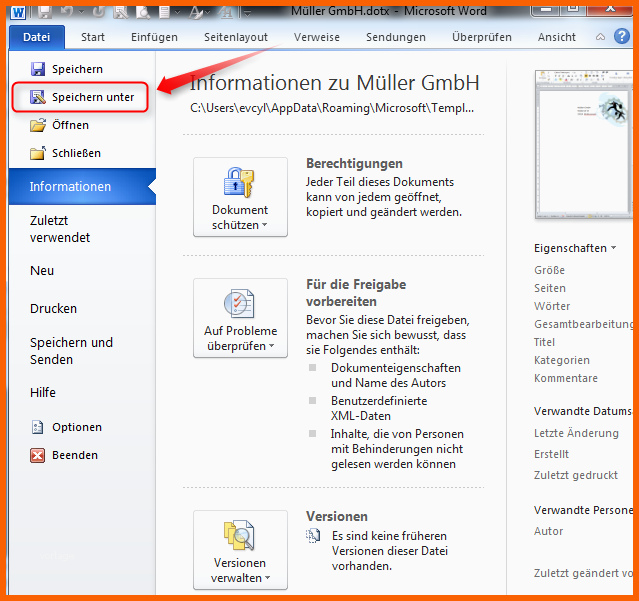Open the undo history dropdown arrow
Image resolution: width=639 pixels, height=601 pixels.
[x=81, y=12]
